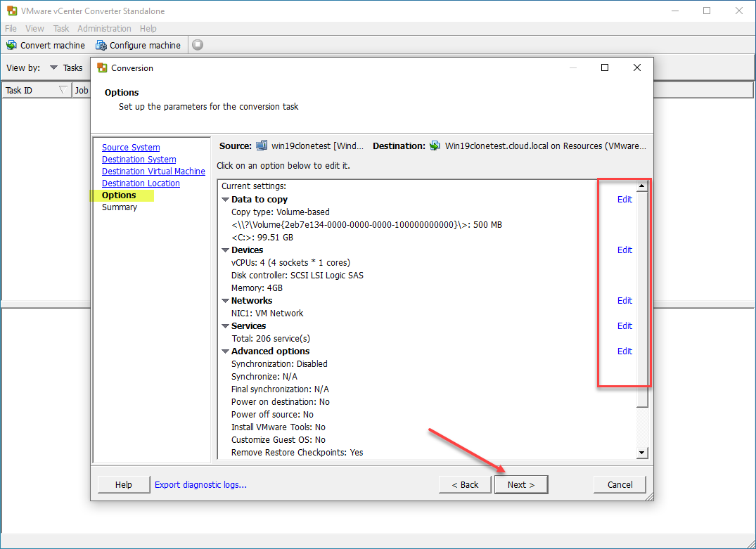Click the Devices heading

coord(248,250)
